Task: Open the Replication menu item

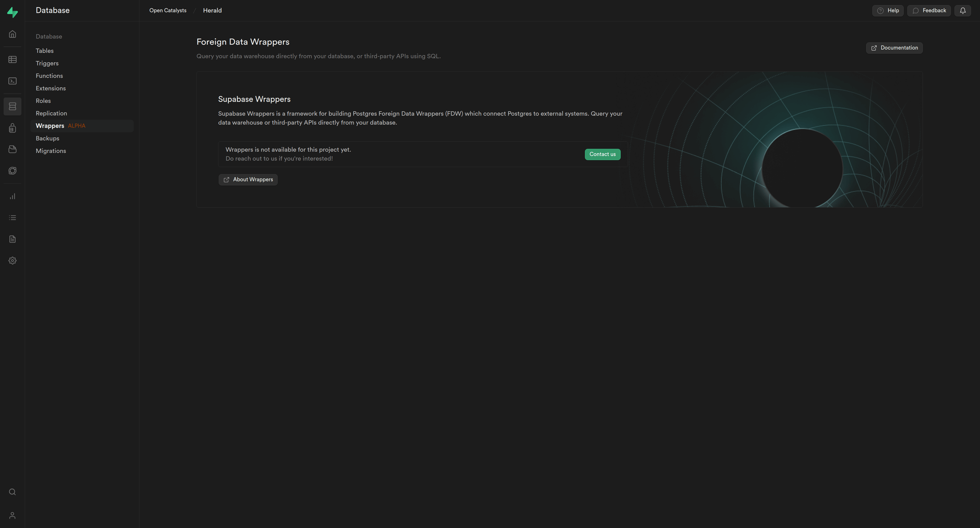Action: coord(82,113)
